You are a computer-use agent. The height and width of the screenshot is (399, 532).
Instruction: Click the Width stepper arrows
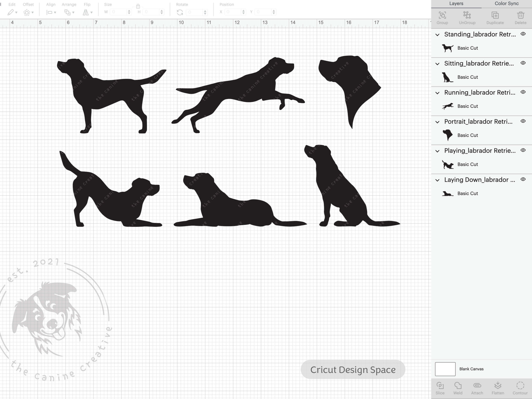(129, 12)
